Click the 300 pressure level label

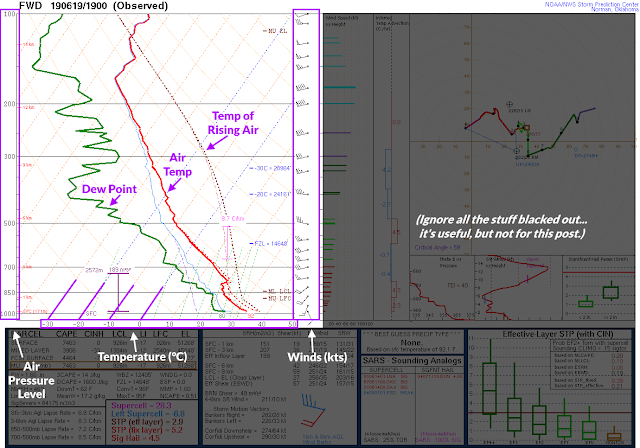pos(9,157)
